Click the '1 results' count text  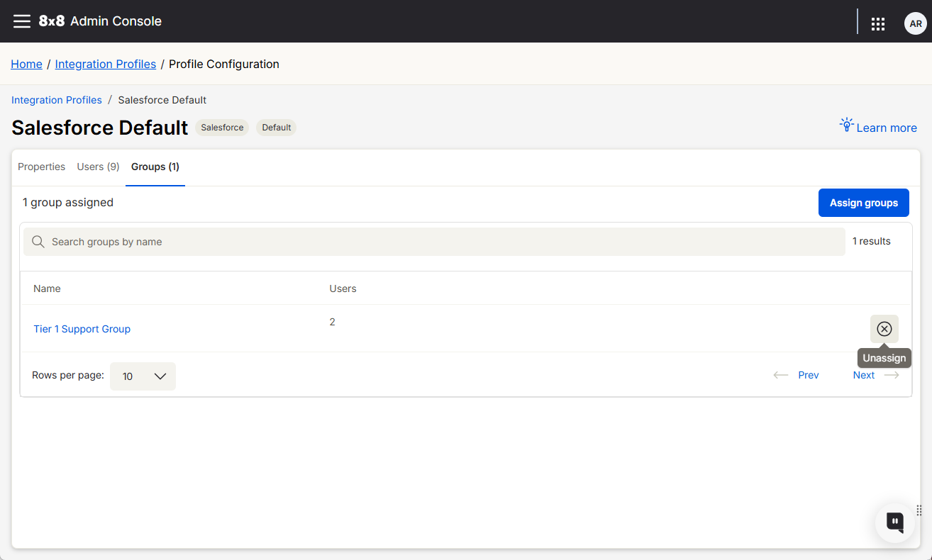(x=872, y=241)
